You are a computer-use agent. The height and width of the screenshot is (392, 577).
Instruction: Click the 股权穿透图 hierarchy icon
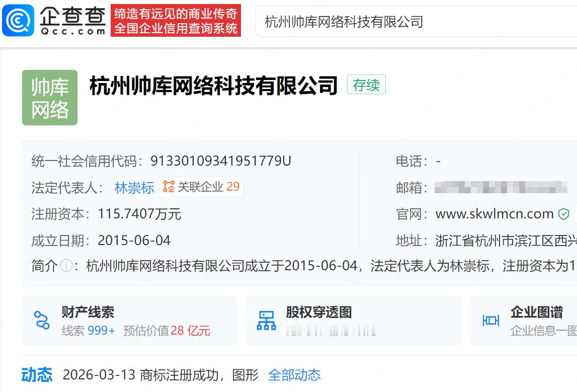click(267, 320)
